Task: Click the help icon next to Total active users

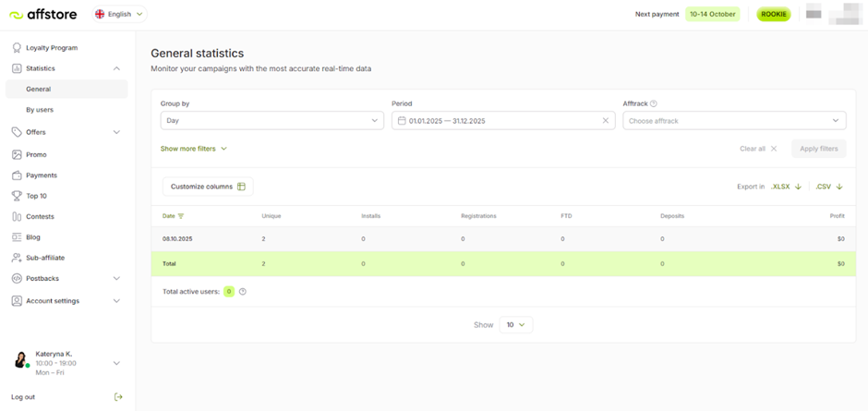Action: coord(243,292)
